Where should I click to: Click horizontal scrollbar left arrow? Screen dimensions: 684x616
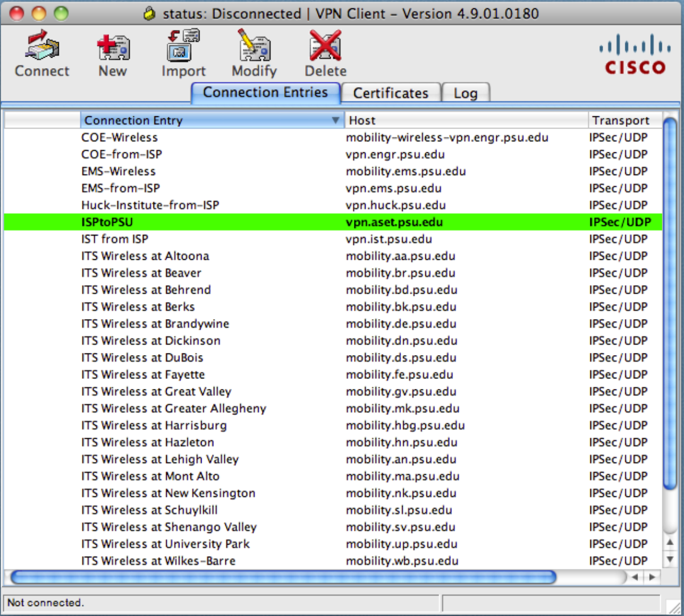[x=635, y=577]
